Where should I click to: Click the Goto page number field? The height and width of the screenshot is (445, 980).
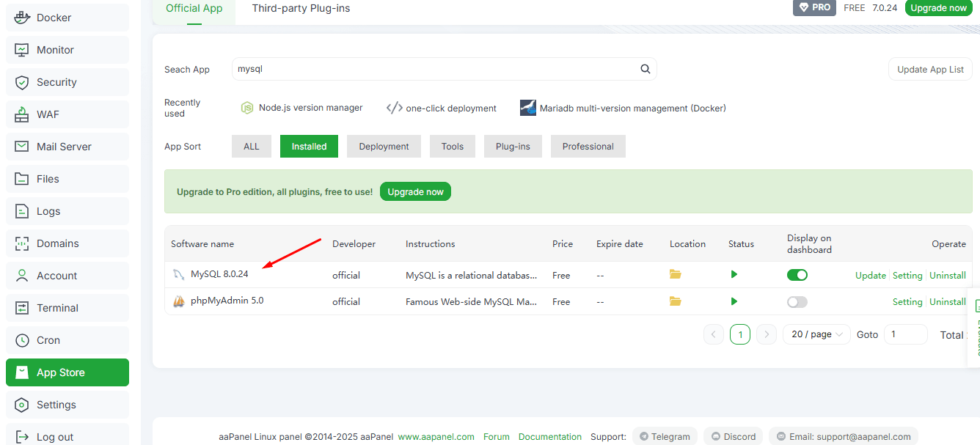[x=905, y=334]
